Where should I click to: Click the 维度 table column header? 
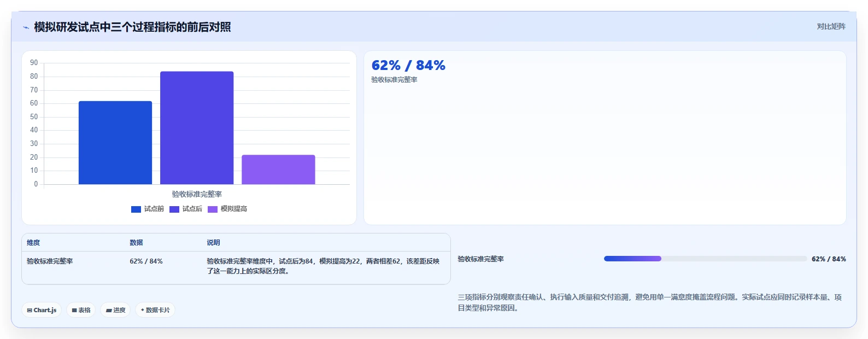pyautogui.click(x=33, y=243)
